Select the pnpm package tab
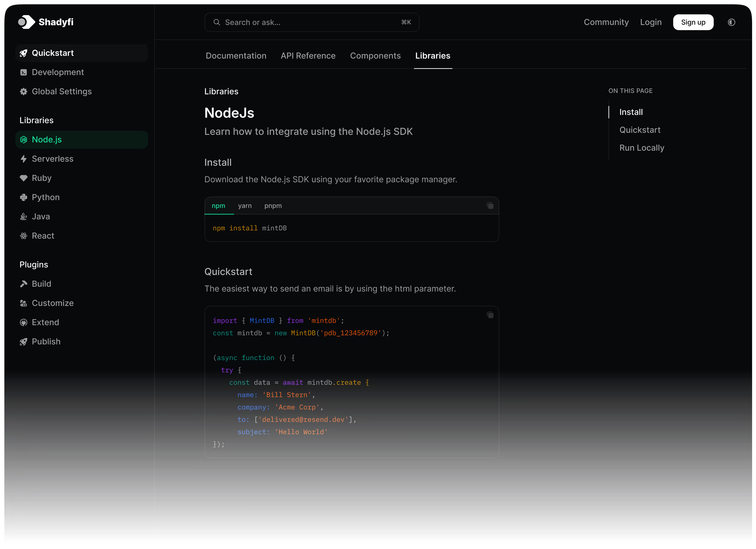 pos(273,206)
